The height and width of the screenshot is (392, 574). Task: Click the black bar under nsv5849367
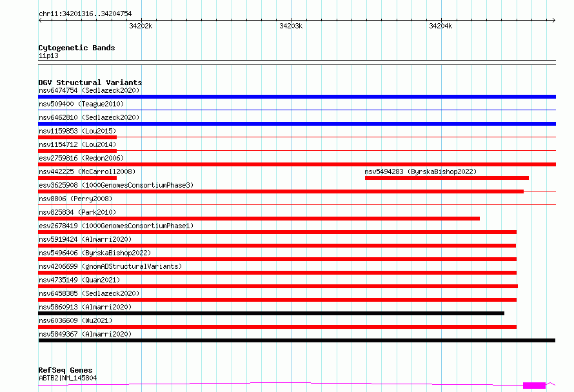(x=297, y=340)
